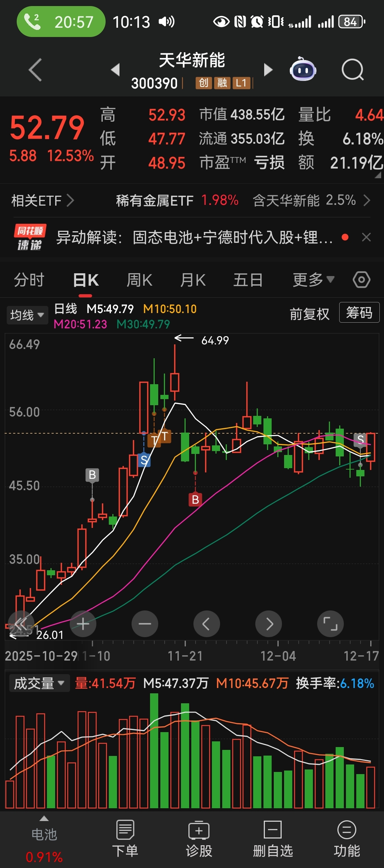
Task: Tap the M5:49.79 moving average label
Action: [x=110, y=309]
